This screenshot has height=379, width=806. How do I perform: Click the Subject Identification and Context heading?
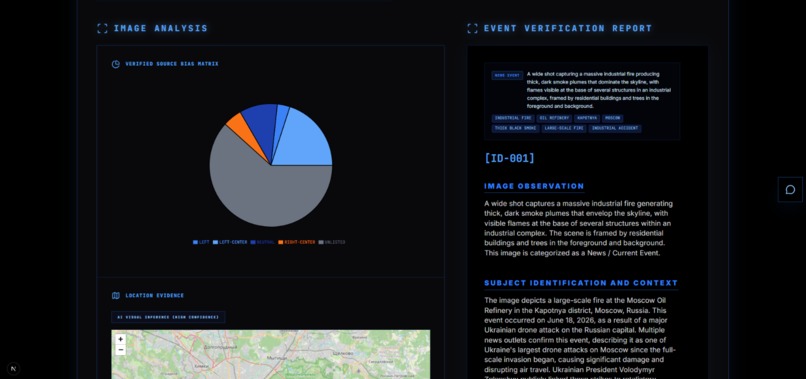[581, 283]
